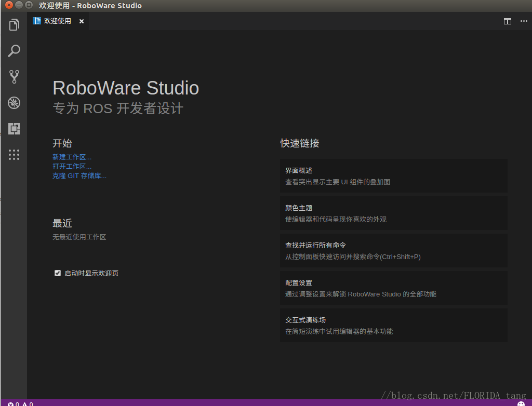Open the Debug bug icon in sidebar
This screenshot has width=532, height=406.
pos(14,103)
